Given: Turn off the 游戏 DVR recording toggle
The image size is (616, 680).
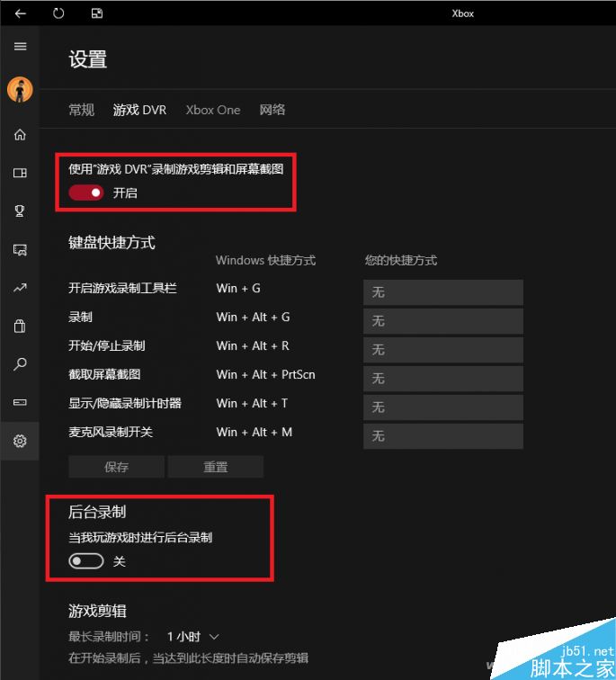Looking at the screenshot, I should (85, 192).
